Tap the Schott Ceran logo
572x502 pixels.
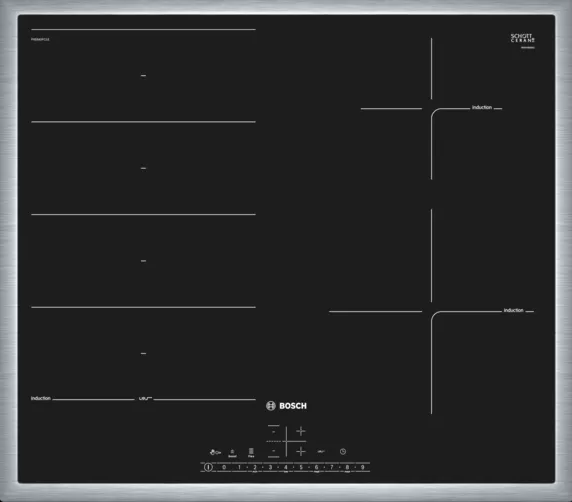[523, 38]
